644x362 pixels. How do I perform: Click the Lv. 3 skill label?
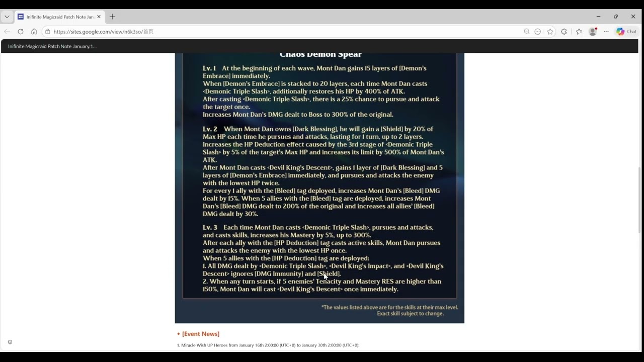point(210,227)
